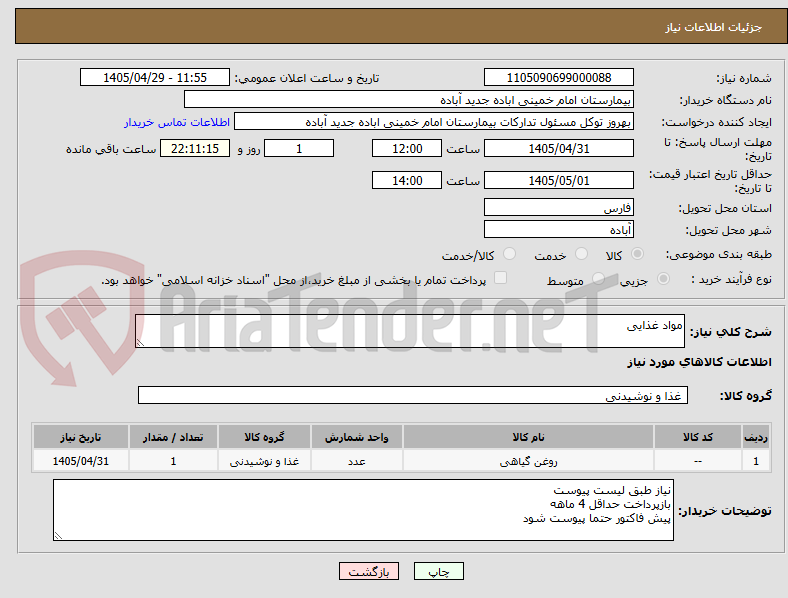Toggle the اسناد خزانه اسلامی payment checkbox
This screenshot has height=598, width=788.
pyautogui.click(x=500, y=278)
